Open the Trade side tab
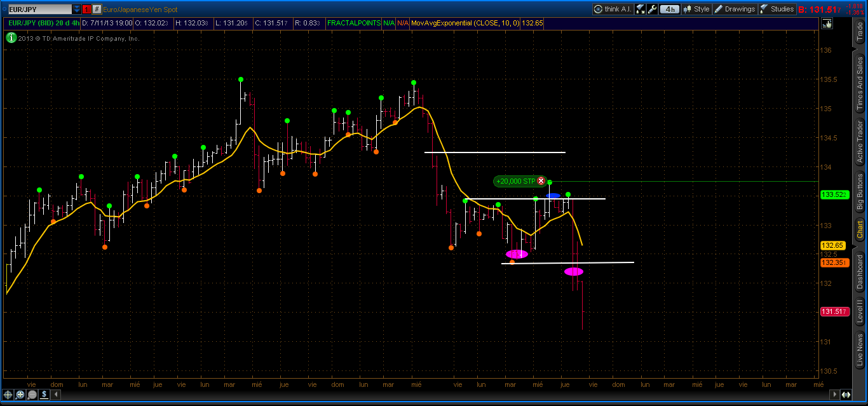Screen dimensions: 868x406 click(x=860, y=32)
